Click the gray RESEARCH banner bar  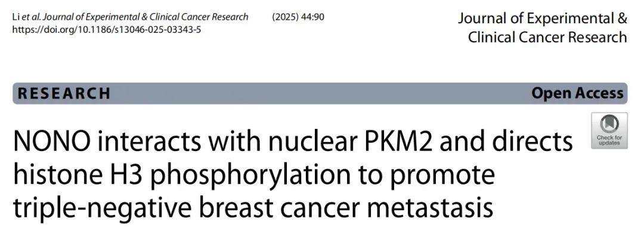320,93
